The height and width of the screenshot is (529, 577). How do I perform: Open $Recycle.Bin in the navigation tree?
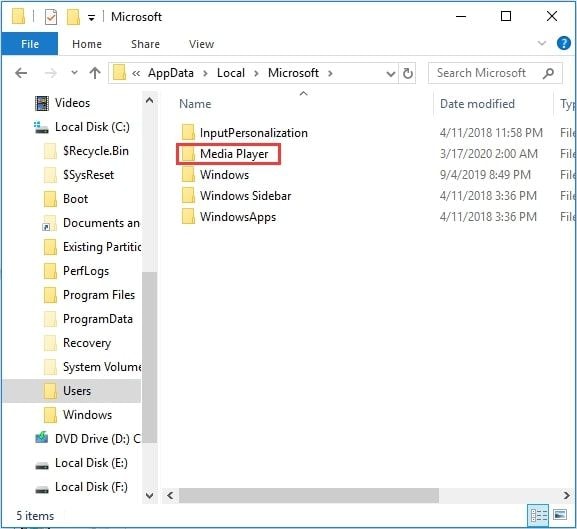click(x=96, y=151)
